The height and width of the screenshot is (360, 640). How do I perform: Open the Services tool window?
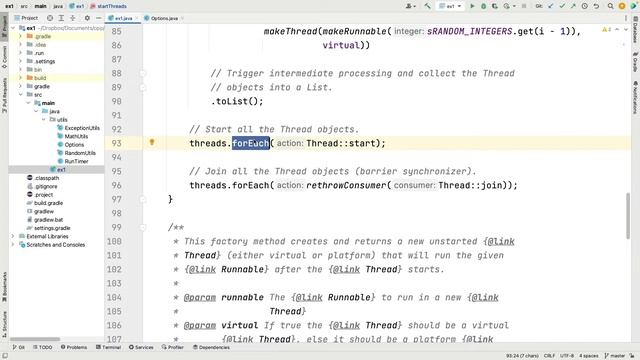tap(141, 347)
